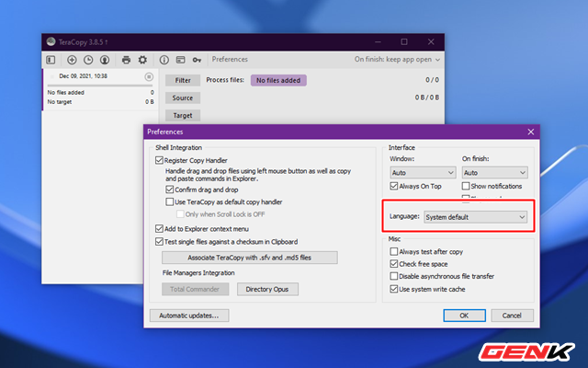Open the Language System default dropdown
The height and width of the screenshot is (368, 588).
[x=475, y=217]
